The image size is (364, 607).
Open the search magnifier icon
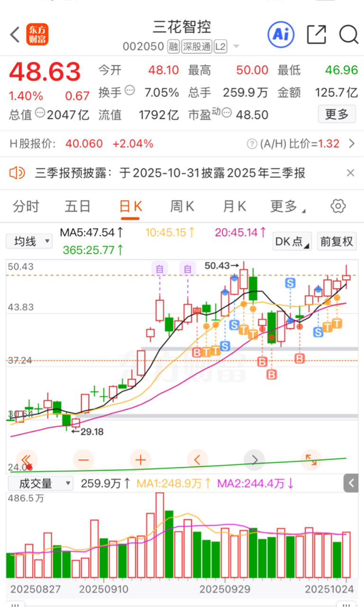pyautogui.click(x=348, y=34)
